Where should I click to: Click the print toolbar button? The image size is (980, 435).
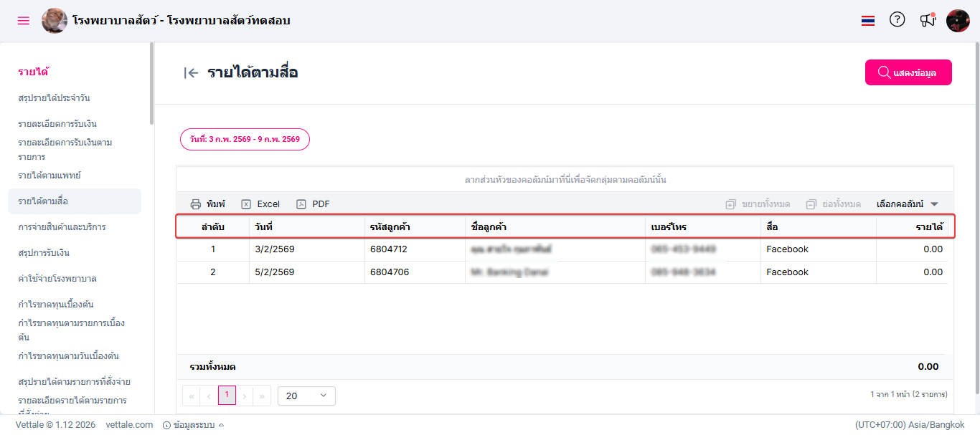coord(208,204)
